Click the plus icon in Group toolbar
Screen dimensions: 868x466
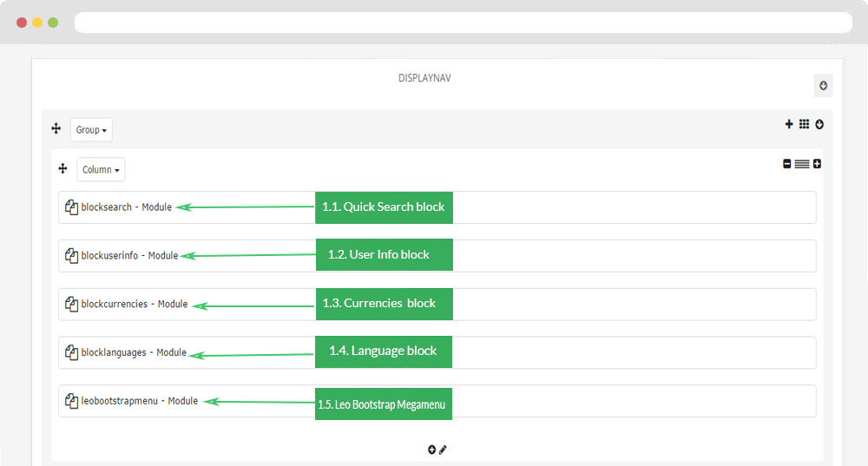(789, 124)
